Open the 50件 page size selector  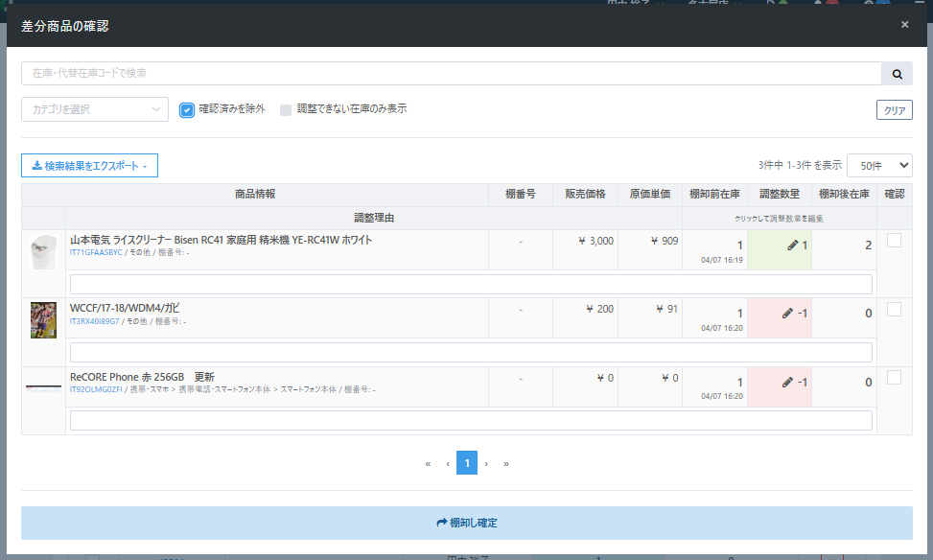pyautogui.click(x=879, y=166)
